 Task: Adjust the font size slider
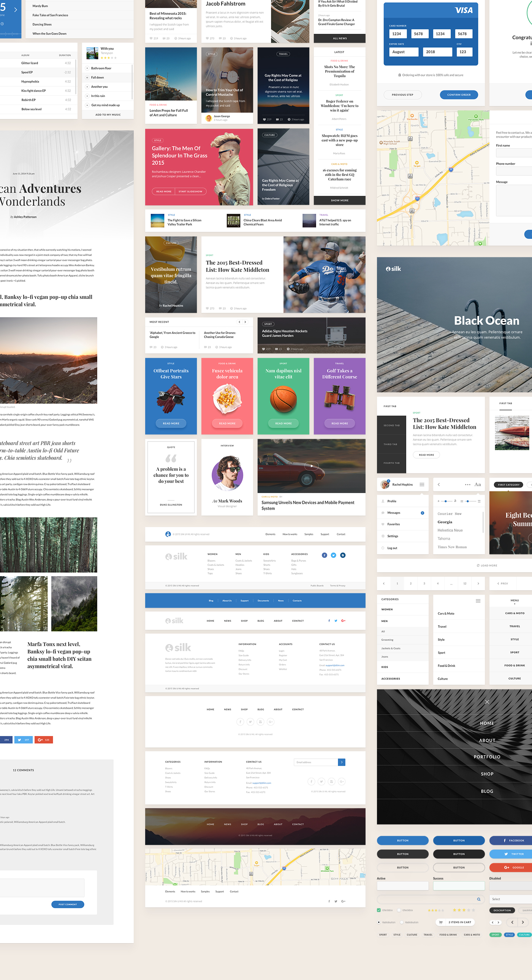pos(447,501)
